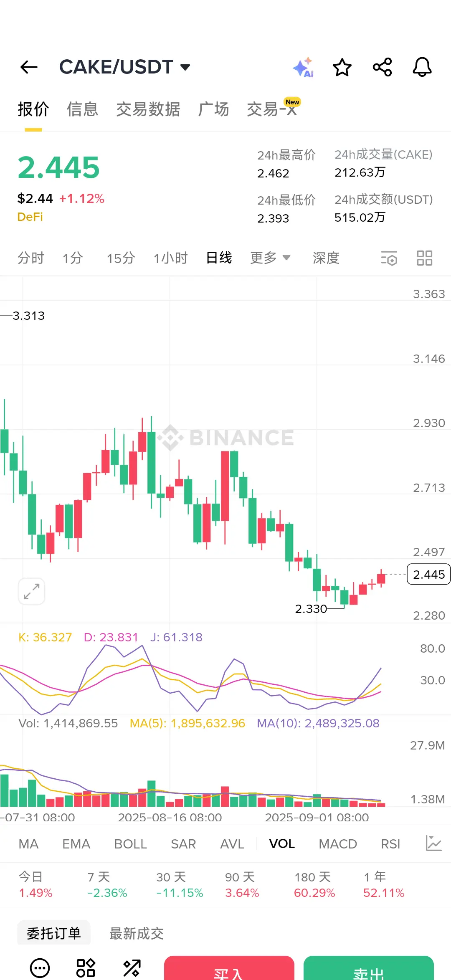Tap the 24h最低价 2.393 value

click(x=273, y=218)
